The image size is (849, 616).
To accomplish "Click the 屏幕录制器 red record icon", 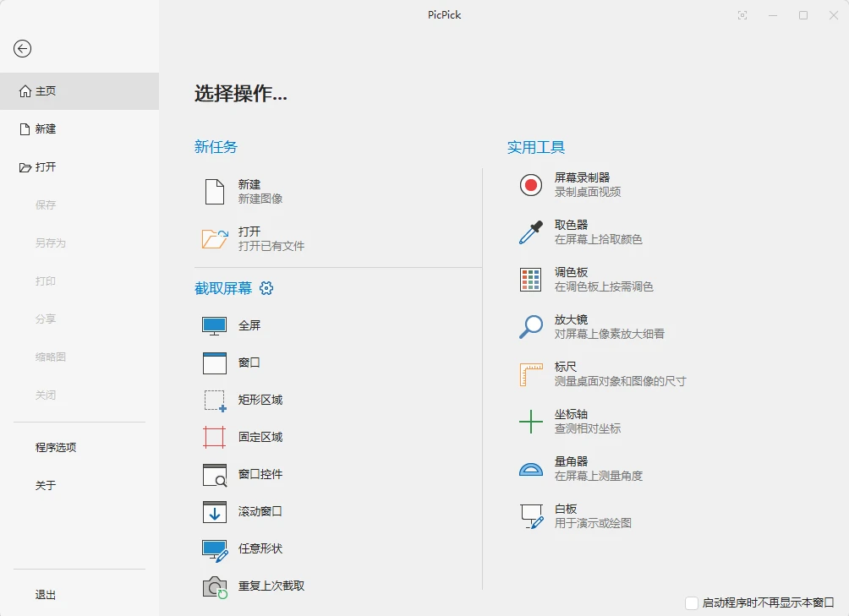I will click(x=531, y=185).
